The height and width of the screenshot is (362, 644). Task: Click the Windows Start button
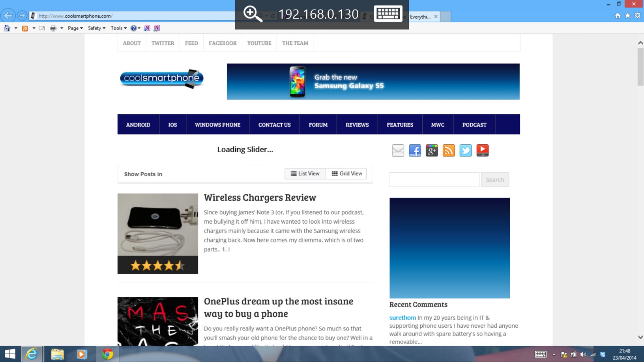(x=10, y=354)
